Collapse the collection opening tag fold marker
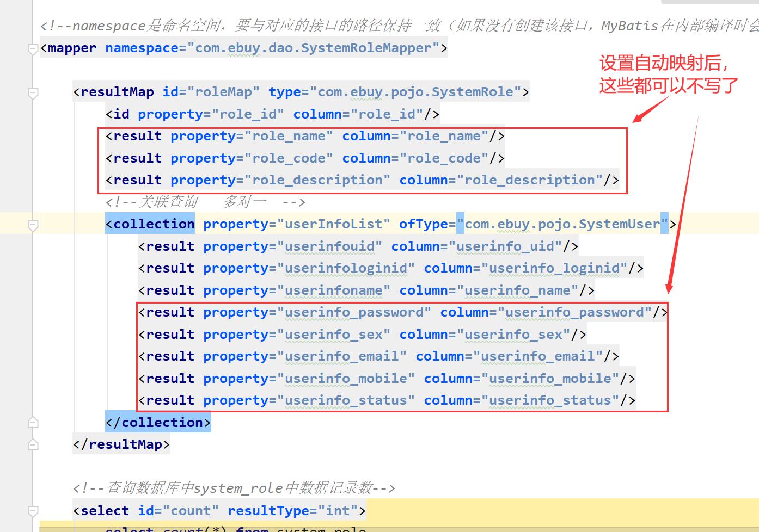The width and height of the screenshot is (759, 532). point(33,226)
